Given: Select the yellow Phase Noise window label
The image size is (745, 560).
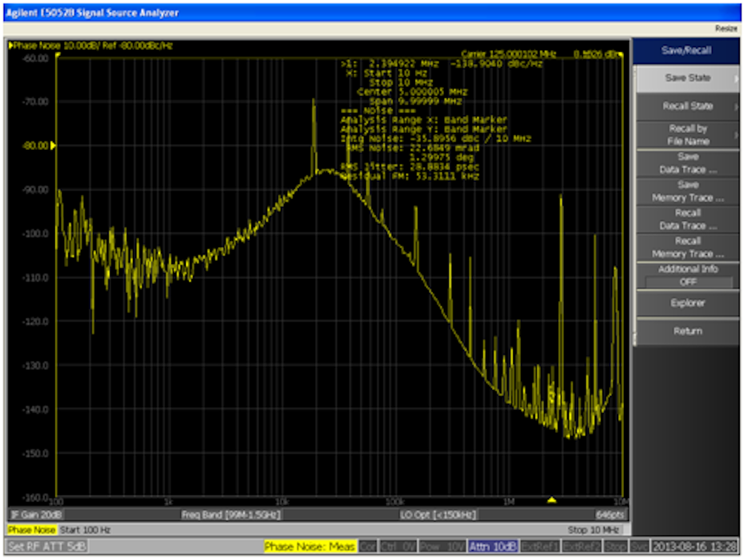Looking at the screenshot, I should point(32,530).
